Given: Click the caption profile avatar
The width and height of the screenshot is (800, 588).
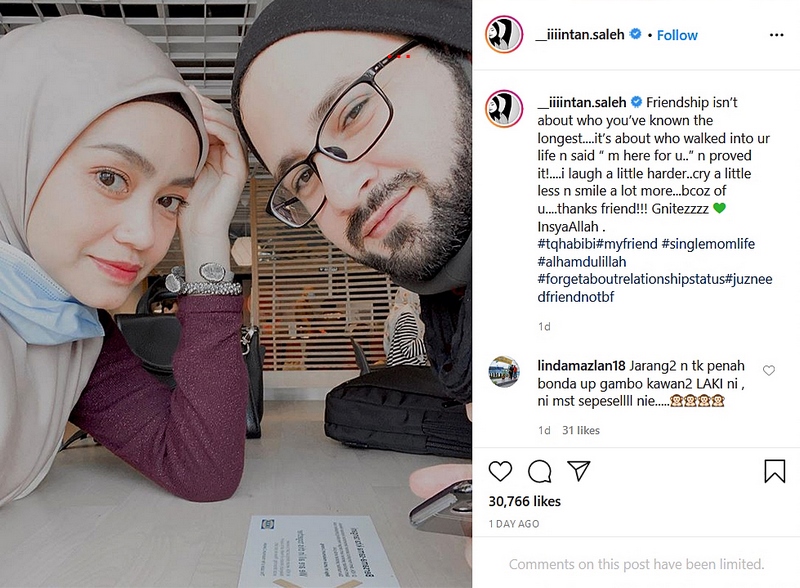Looking at the screenshot, I should tap(504, 109).
